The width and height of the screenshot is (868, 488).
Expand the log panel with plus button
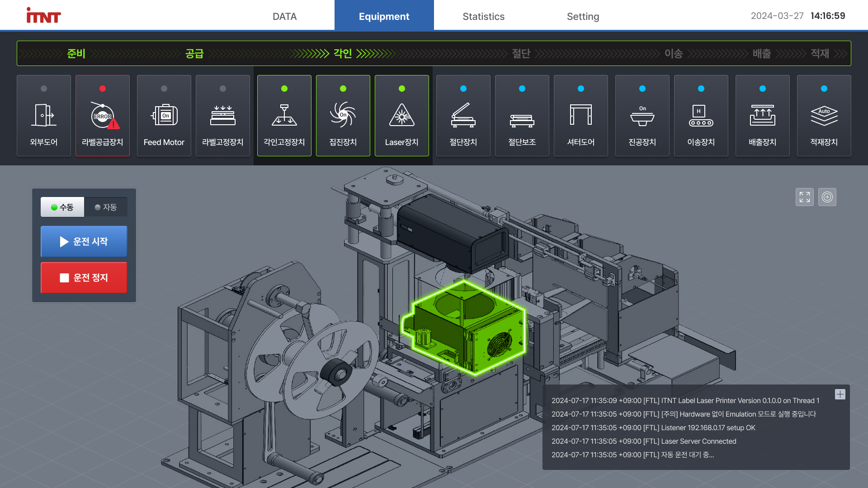[840, 394]
